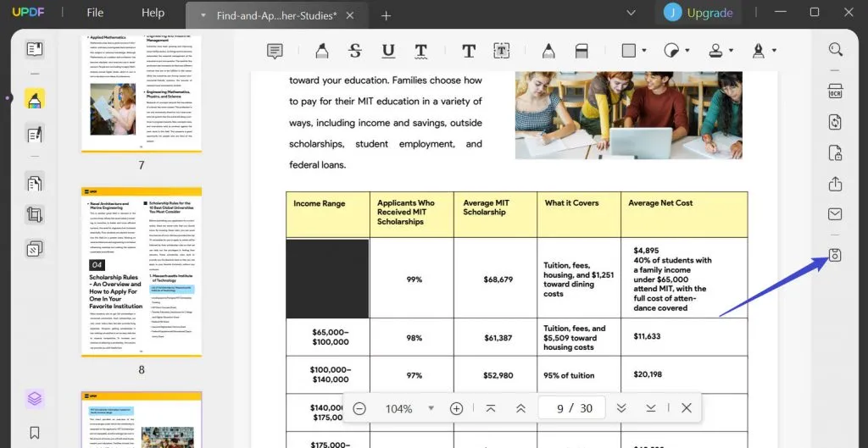Jump to the first page
The width and height of the screenshot is (868, 448).
point(491,408)
